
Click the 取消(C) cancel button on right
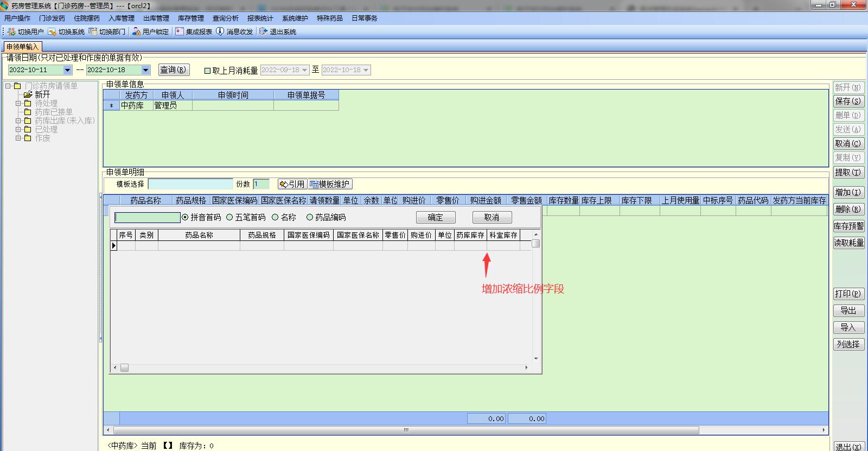click(848, 144)
